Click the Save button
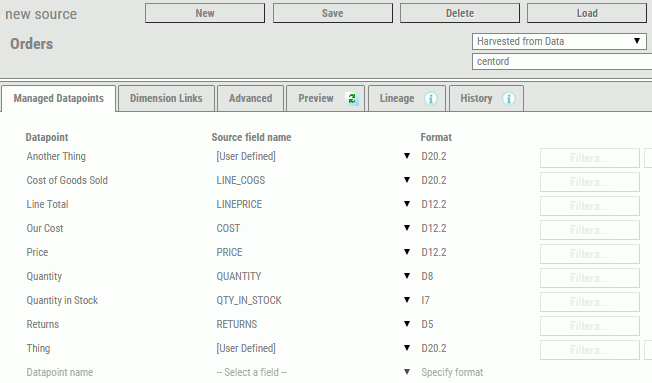This screenshot has height=383, width=652. tap(333, 13)
